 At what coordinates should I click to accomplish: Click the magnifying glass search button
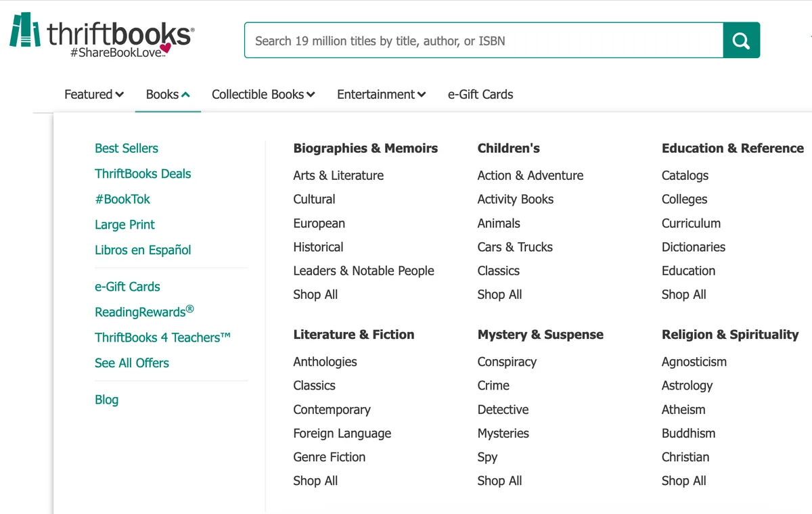[741, 41]
